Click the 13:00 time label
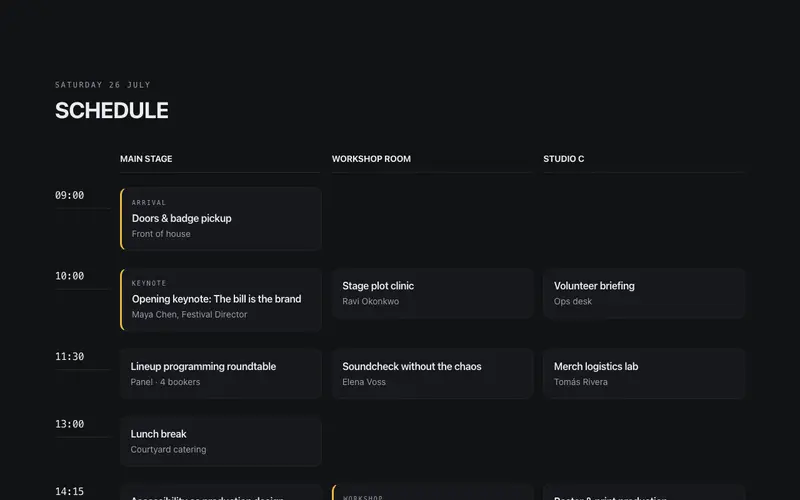This screenshot has height=500, width=800. coord(69,424)
